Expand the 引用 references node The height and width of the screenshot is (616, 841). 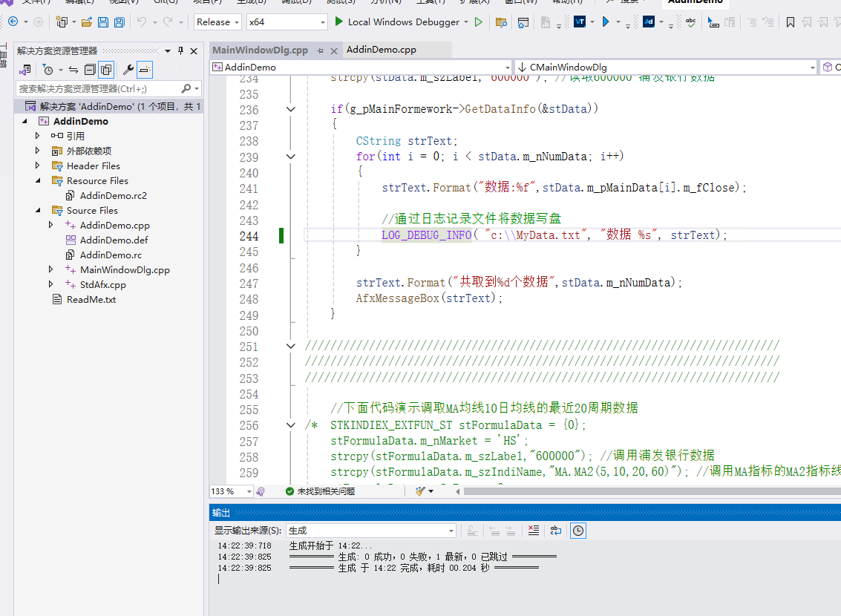pyautogui.click(x=38, y=136)
